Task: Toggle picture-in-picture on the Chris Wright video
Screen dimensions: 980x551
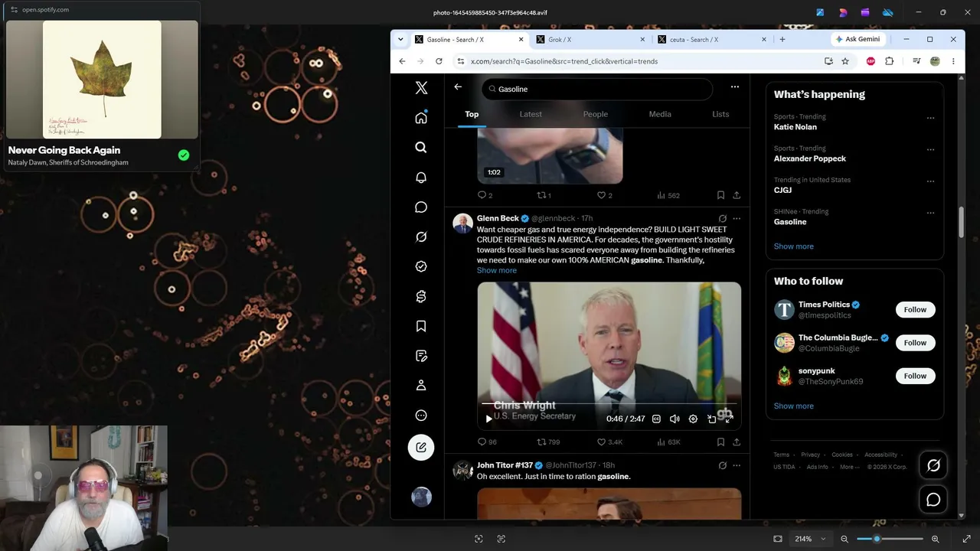Action: 711,419
